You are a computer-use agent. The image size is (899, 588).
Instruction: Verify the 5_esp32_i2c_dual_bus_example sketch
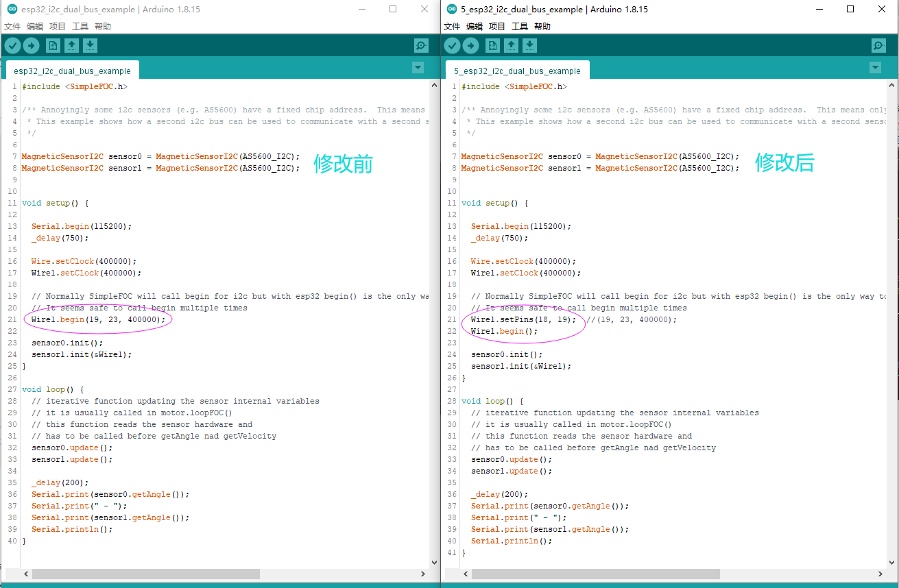(452, 45)
